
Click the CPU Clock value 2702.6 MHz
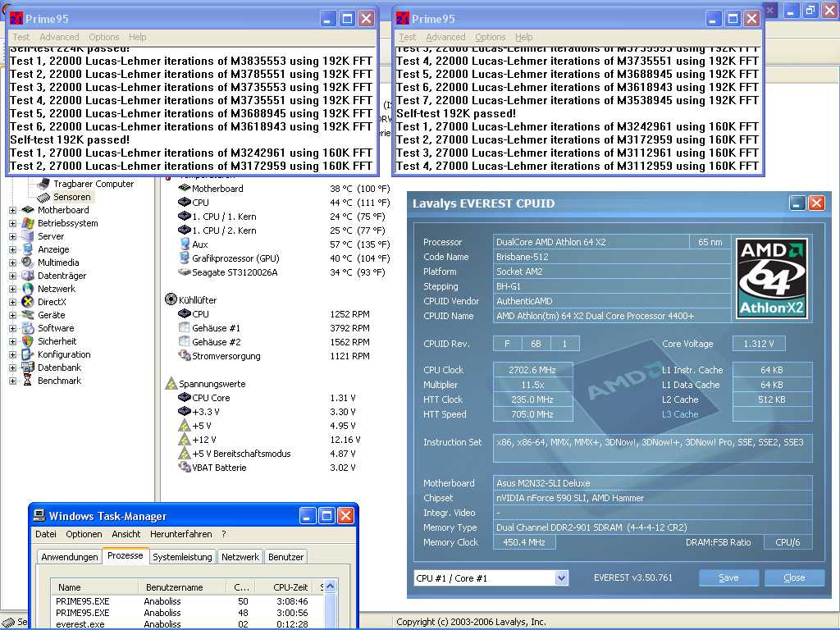[x=532, y=370]
